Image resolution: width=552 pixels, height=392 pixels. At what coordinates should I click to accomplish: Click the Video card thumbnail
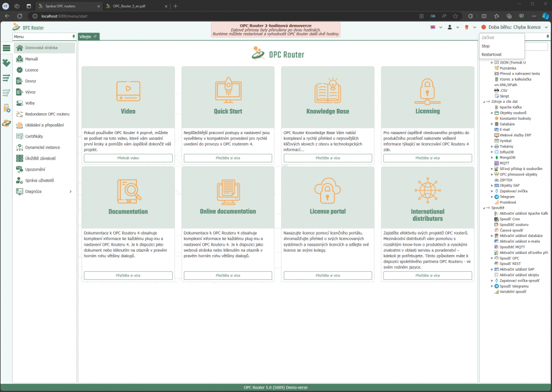(128, 97)
